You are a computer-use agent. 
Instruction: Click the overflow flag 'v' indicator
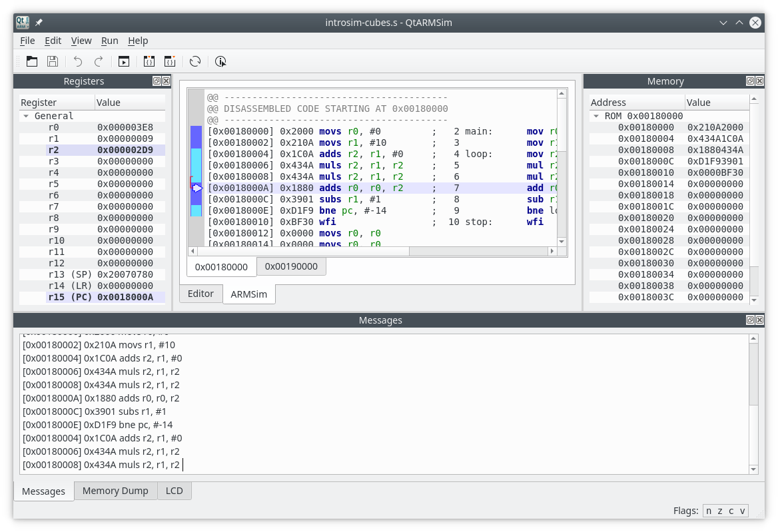click(x=742, y=511)
